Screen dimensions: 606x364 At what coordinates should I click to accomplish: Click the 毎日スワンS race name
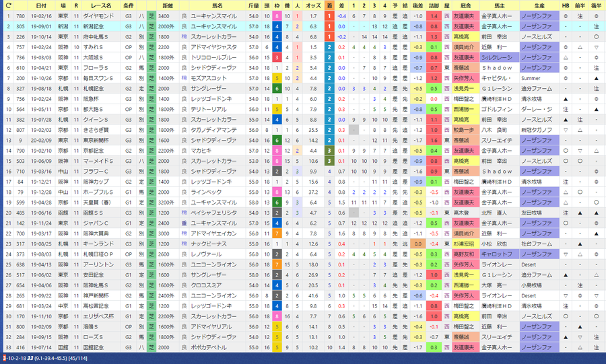click(98, 78)
